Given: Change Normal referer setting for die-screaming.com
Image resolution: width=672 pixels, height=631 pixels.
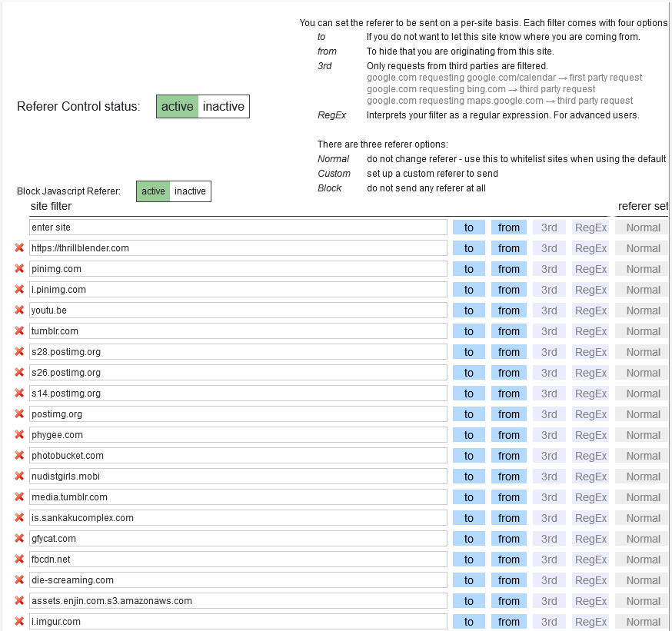Looking at the screenshot, I should pos(643,580).
